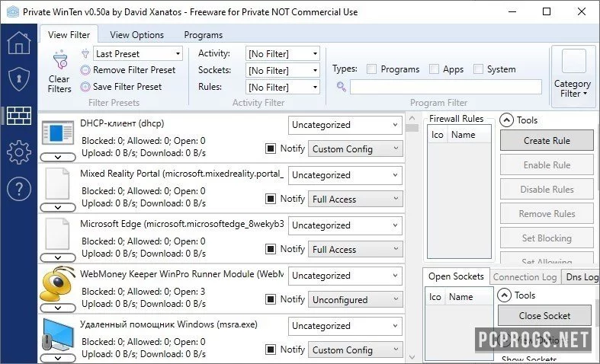Image resolution: width=600 pixels, height=364 pixels.
Task: Open the Rules filter dropdown
Action: [x=283, y=87]
